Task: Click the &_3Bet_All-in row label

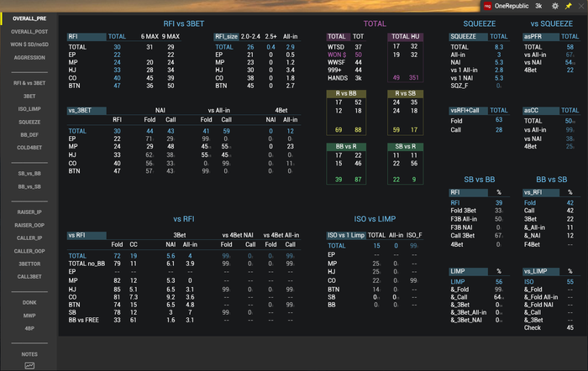Action: 469,312
